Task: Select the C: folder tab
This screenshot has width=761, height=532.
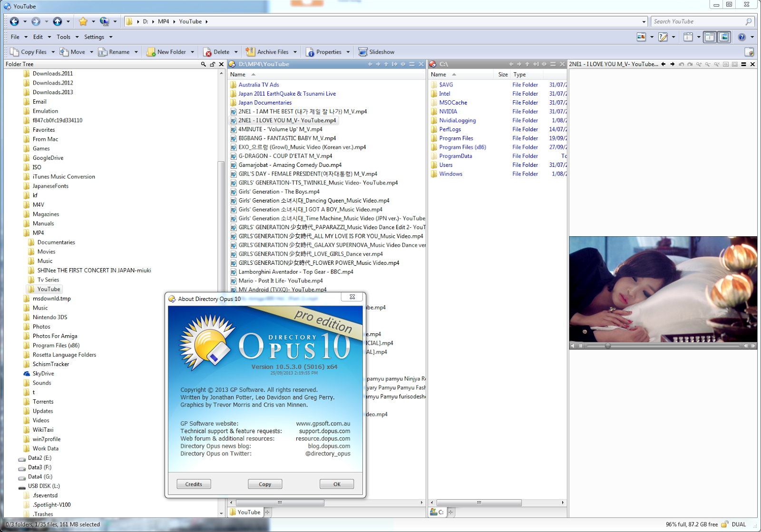Action: click(x=437, y=512)
